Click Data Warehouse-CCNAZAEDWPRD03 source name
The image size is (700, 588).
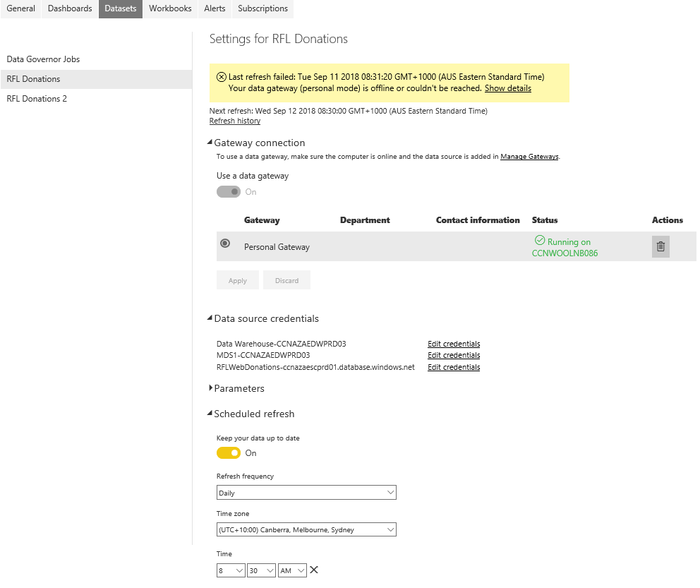pyautogui.click(x=282, y=344)
